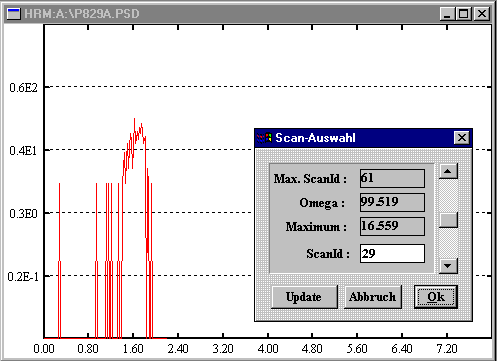Close the Scan-Auswahl dialog
This screenshot has height=361, width=497.
tap(462, 138)
